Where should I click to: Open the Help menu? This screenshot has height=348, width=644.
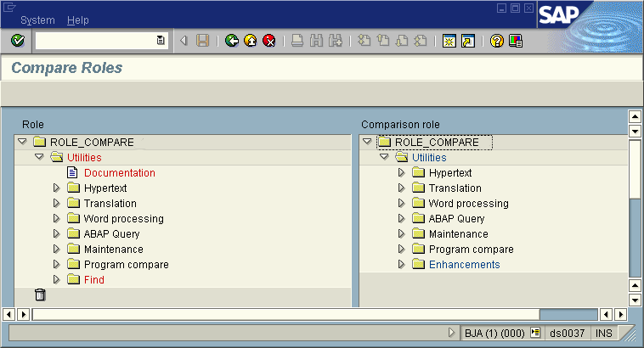point(77,20)
